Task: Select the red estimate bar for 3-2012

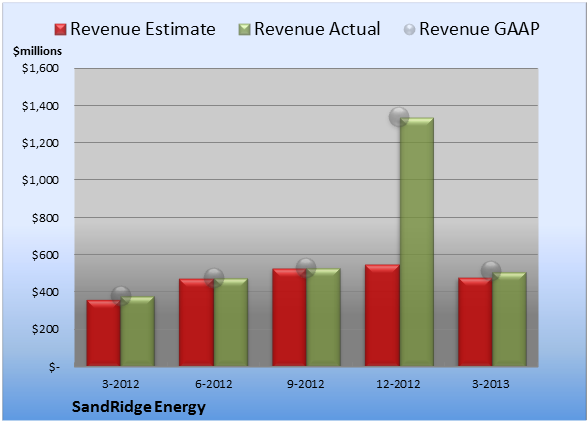Action: point(104,333)
